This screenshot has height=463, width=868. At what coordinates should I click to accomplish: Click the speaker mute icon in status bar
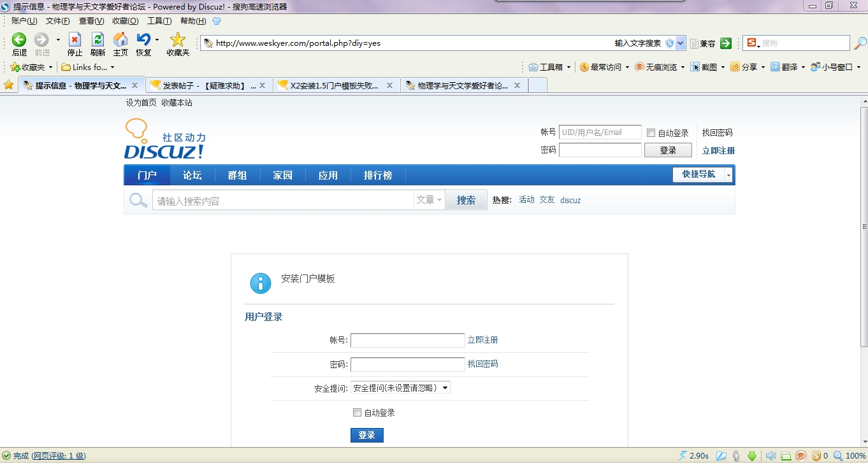coord(770,456)
